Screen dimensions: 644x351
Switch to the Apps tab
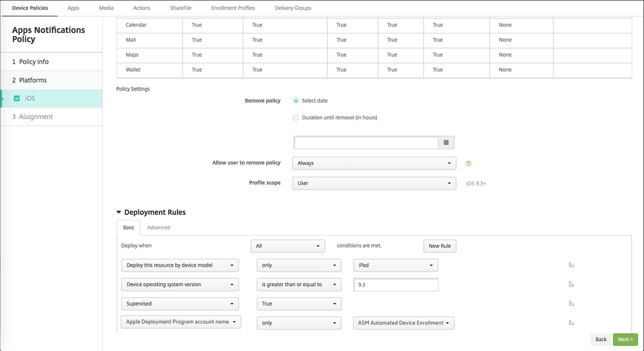[73, 8]
